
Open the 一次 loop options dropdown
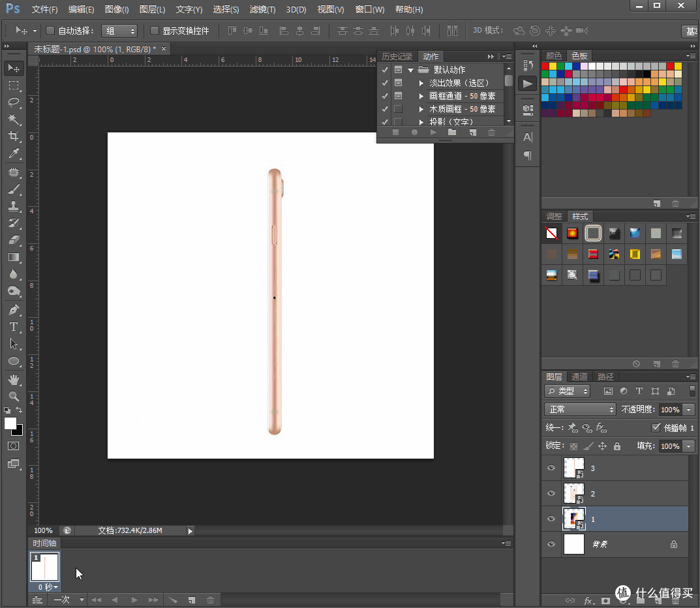(68, 600)
